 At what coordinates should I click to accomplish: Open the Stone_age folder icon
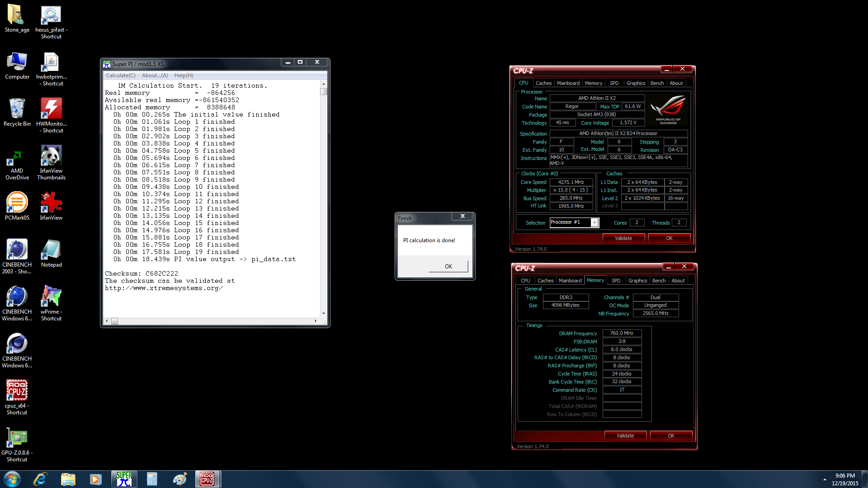click(17, 19)
